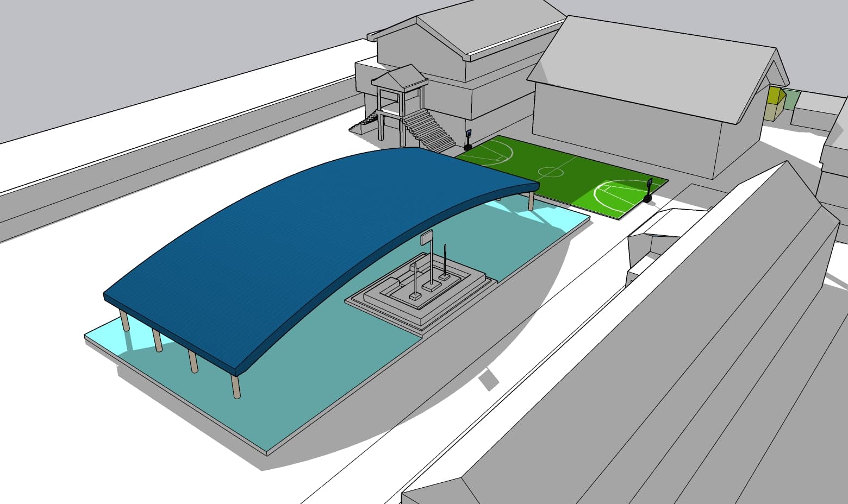Select the yellow-green small building at far right
Screen dimensions: 848x504
(774, 98)
